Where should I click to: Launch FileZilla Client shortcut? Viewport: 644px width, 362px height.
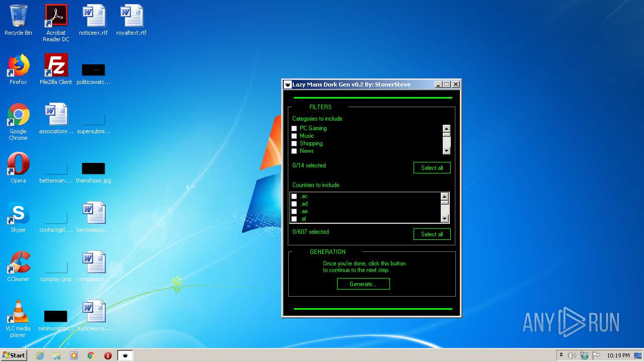[56, 69]
